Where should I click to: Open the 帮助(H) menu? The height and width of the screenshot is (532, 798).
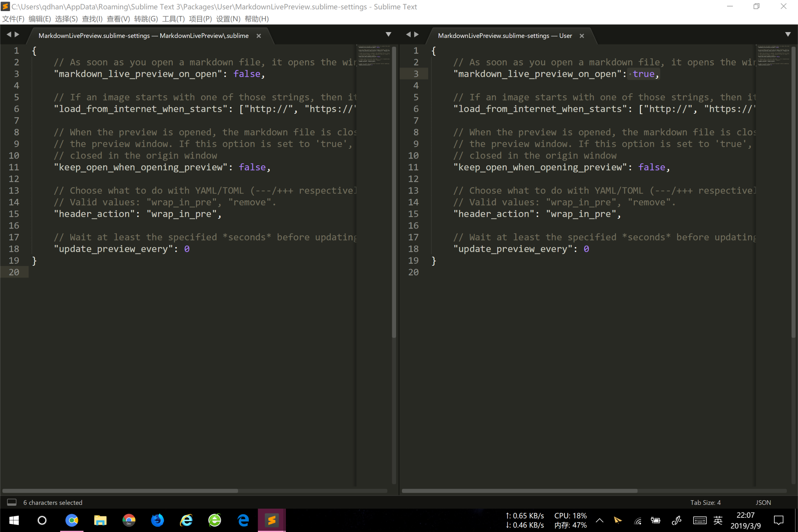click(x=257, y=19)
